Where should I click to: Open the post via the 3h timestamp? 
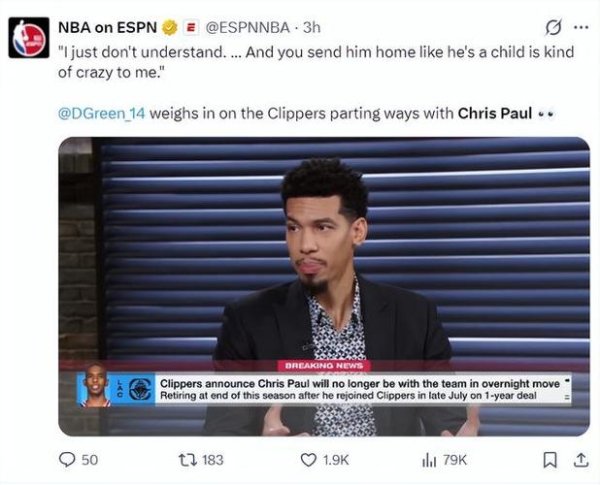311,28
